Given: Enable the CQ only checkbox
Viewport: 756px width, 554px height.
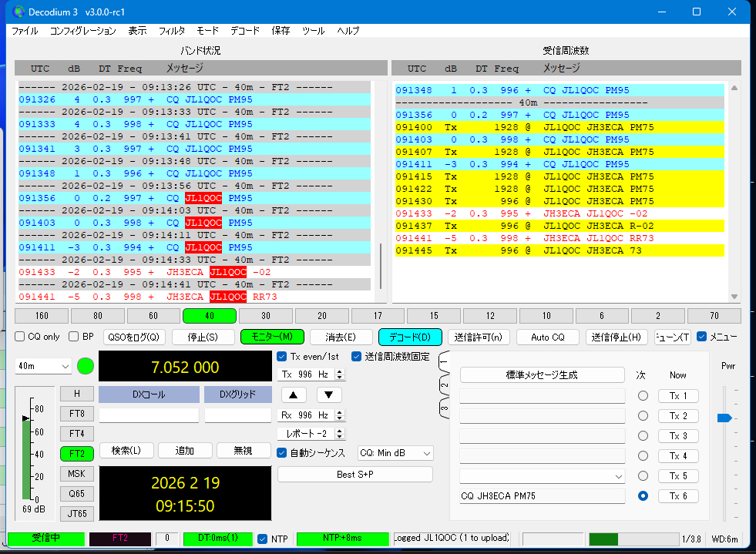Looking at the screenshot, I should [21, 337].
